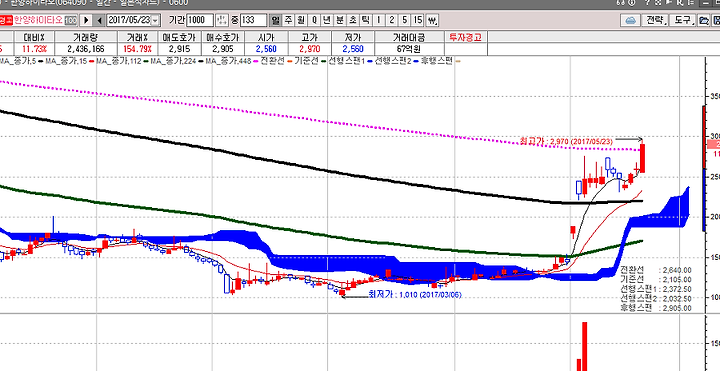The image size is (720, 371).
Task: Click the 고가 column header
Action: (x=310, y=37)
